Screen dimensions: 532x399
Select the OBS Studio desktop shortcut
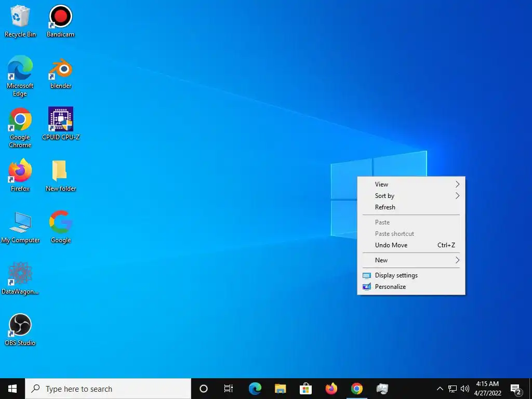(x=20, y=330)
